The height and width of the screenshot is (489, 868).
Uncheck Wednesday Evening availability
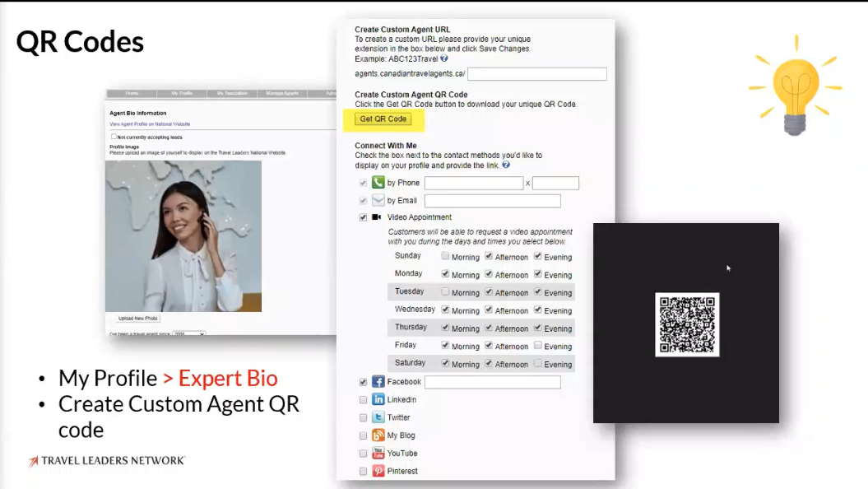pos(537,310)
